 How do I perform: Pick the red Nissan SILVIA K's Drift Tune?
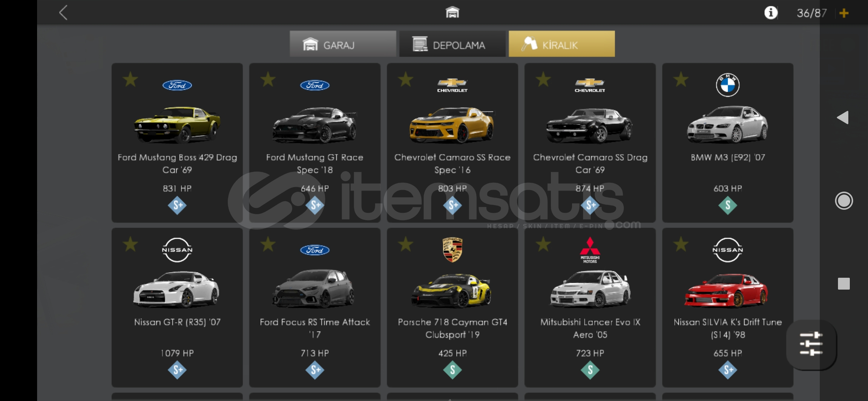coord(728,308)
